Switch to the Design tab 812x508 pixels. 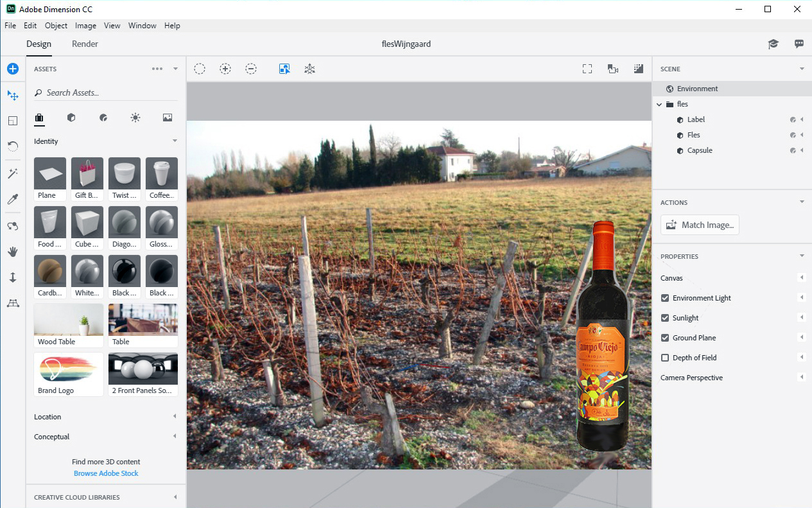39,44
